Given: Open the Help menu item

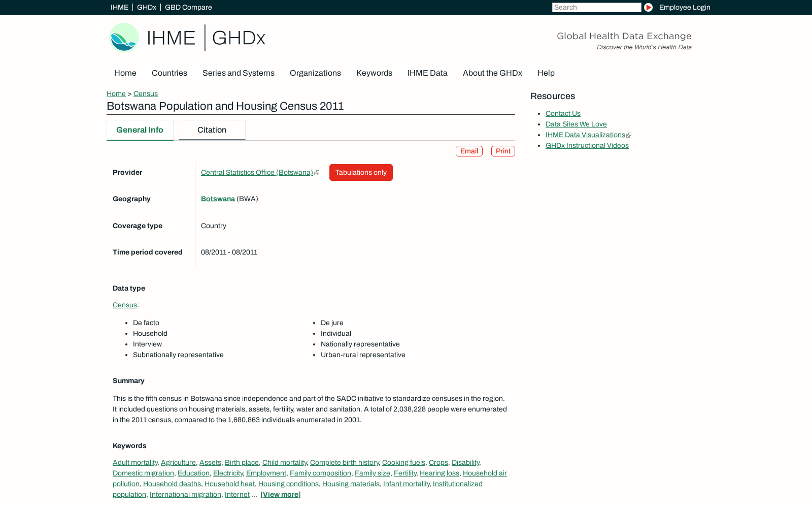Looking at the screenshot, I should tap(546, 73).
